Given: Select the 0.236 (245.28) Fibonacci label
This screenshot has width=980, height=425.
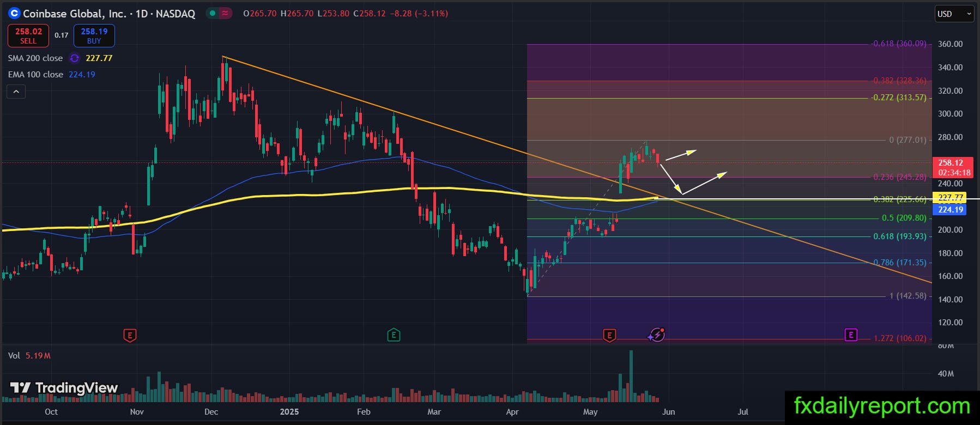Looking at the screenshot, I should 900,177.
